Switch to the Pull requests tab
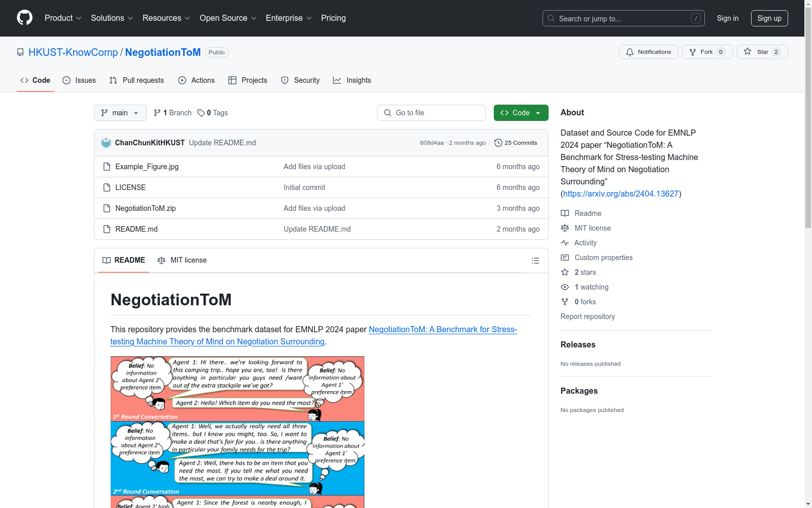 [x=137, y=80]
